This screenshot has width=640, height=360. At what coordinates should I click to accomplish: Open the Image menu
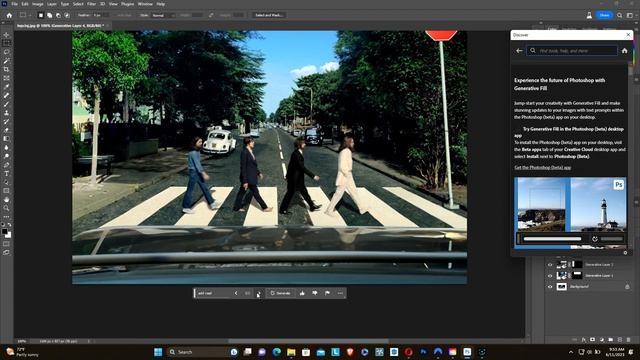pos(38,4)
